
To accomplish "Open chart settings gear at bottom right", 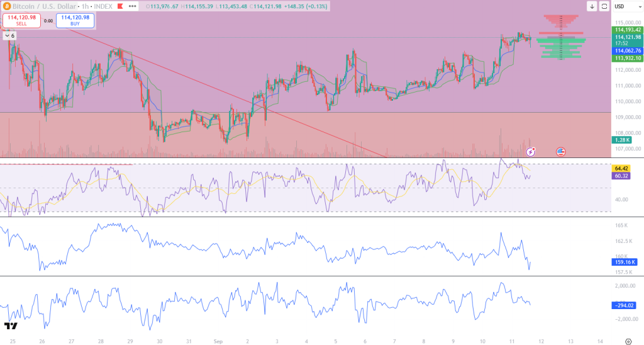I will pyautogui.click(x=628, y=341).
